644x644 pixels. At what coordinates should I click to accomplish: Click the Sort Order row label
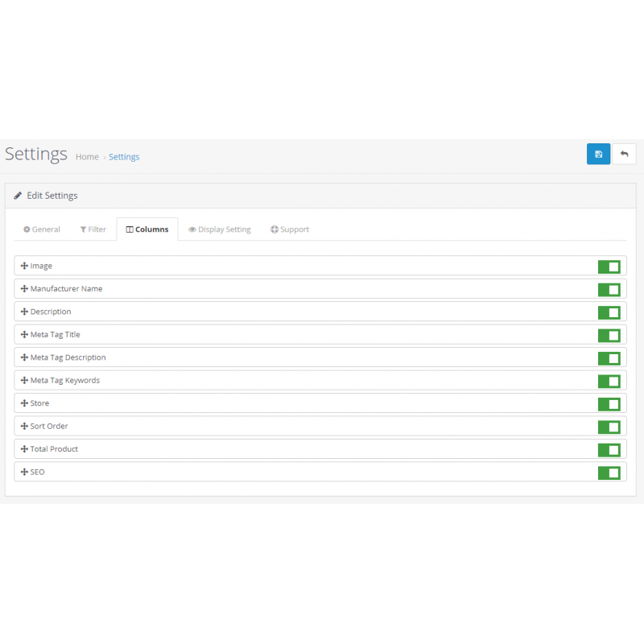click(49, 426)
